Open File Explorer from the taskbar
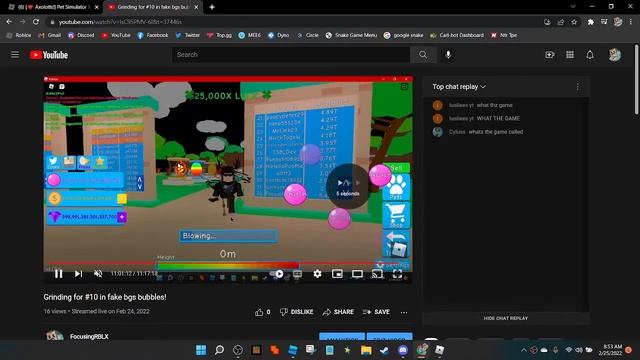Image resolution: width=640 pixels, height=360 pixels. coord(366,350)
